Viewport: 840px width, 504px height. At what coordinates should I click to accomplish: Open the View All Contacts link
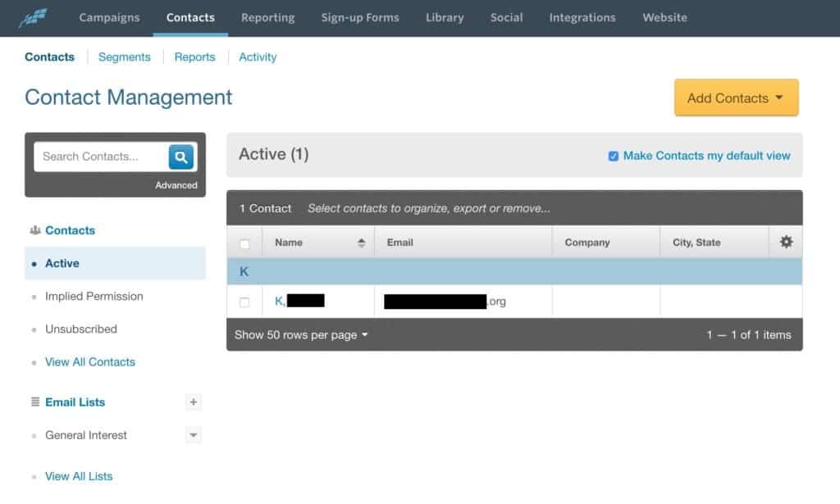[90, 362]
